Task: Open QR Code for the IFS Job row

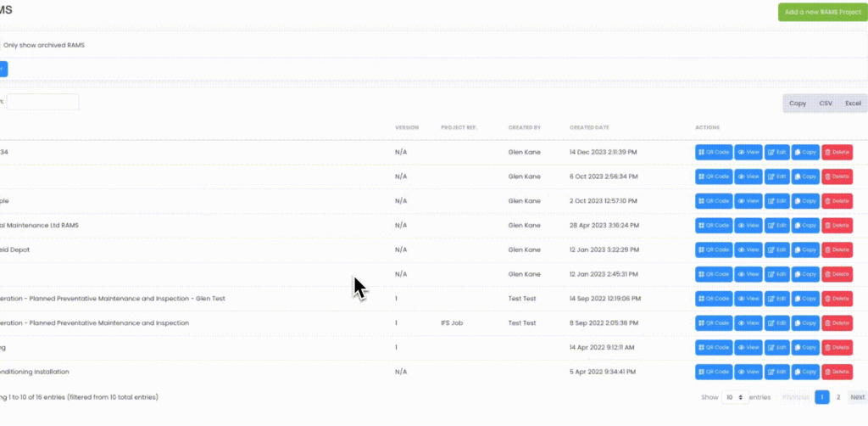Action: [714, 323]
